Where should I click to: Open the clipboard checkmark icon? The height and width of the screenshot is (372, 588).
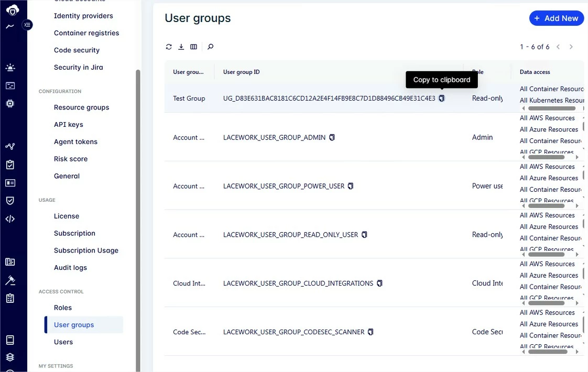[10, 164]
